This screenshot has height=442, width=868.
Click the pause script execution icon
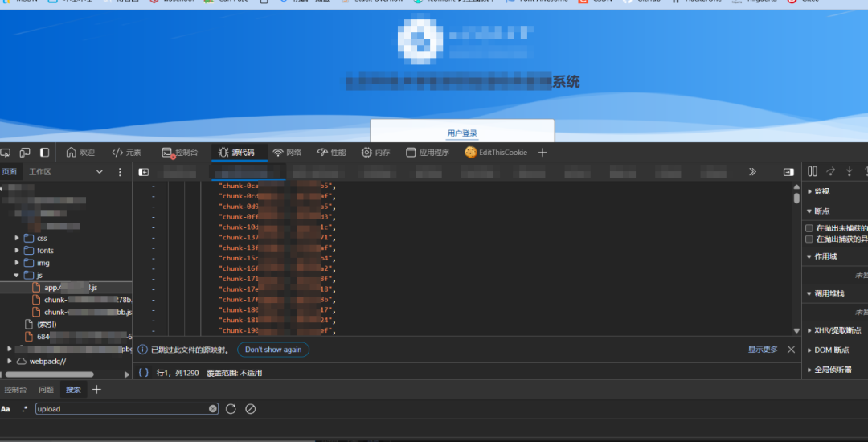point(812,171)
